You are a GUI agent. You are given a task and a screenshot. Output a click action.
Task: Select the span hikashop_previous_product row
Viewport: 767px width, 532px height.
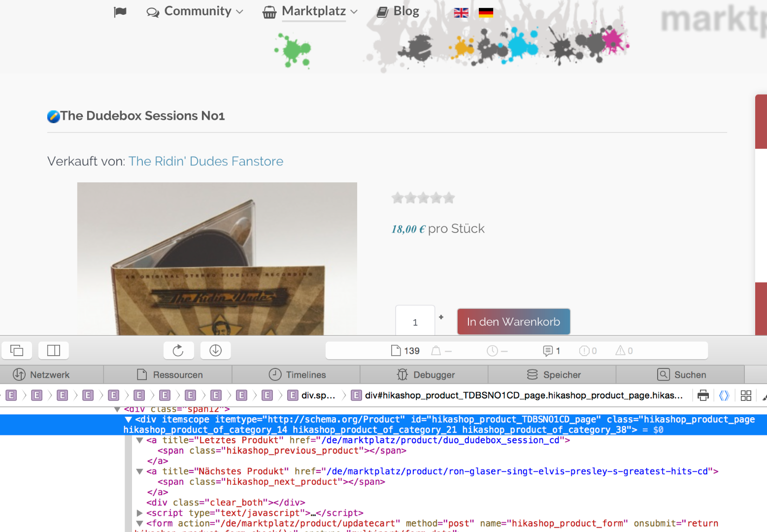[x=282, y=451]
